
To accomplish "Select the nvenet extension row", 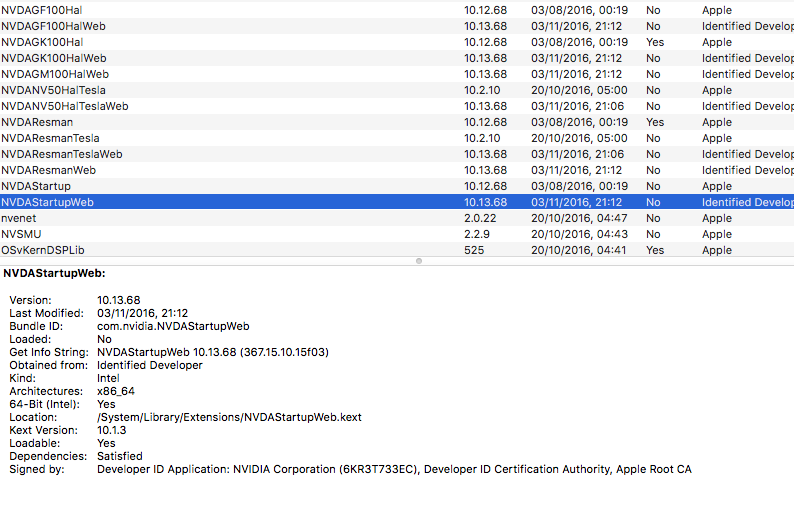I will [x=397, y=218].
